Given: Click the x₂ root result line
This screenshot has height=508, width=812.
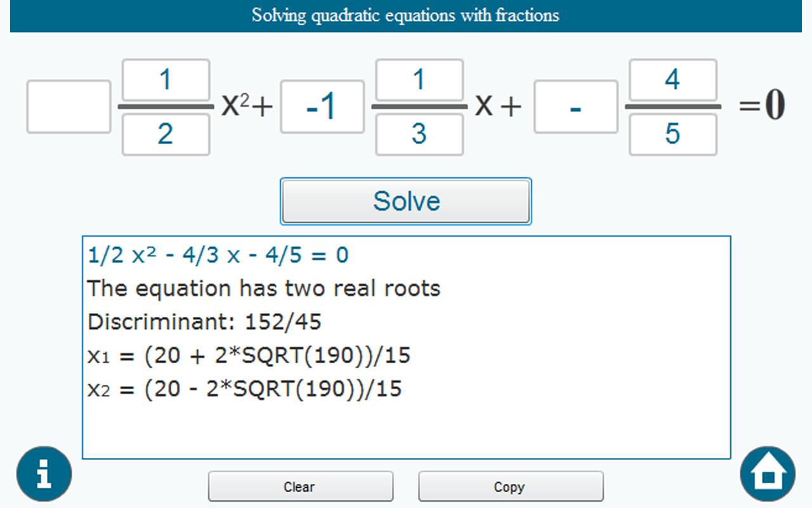Looking at the screenshot, I should [244, 389].
